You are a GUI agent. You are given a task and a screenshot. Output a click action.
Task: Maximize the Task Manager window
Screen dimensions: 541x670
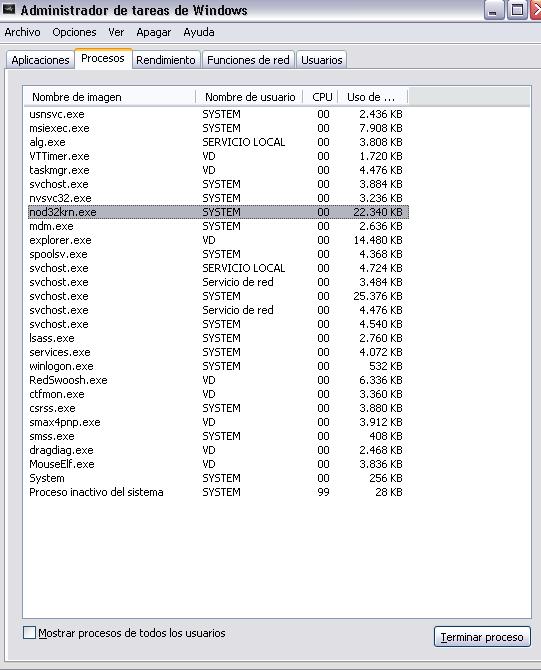click(517, 10)
